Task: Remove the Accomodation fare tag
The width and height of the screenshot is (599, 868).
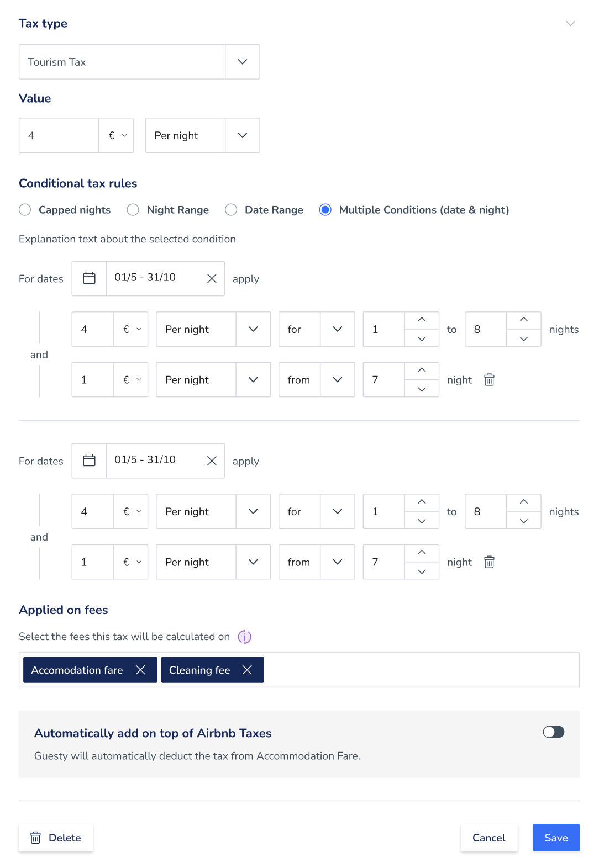Action: point(140,670)
